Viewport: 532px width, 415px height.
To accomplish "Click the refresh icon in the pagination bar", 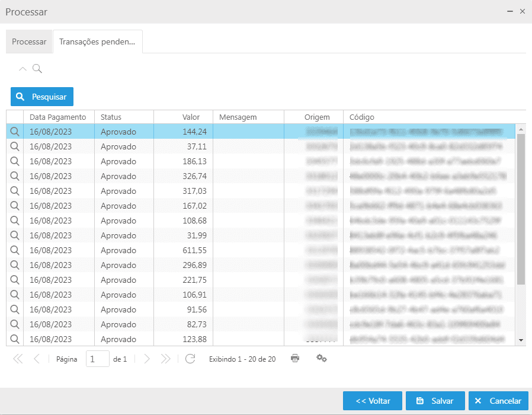I will (x=190, y=359).
